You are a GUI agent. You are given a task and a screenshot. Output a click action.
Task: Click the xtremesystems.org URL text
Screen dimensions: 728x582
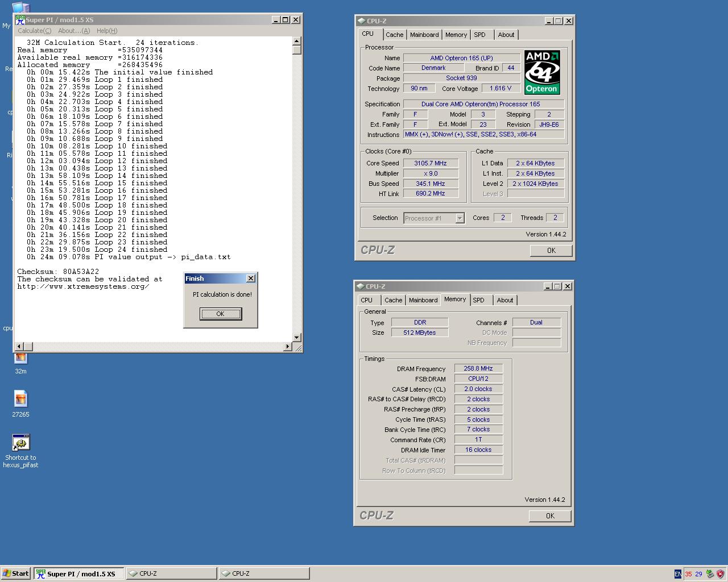(x=83, y=286)
